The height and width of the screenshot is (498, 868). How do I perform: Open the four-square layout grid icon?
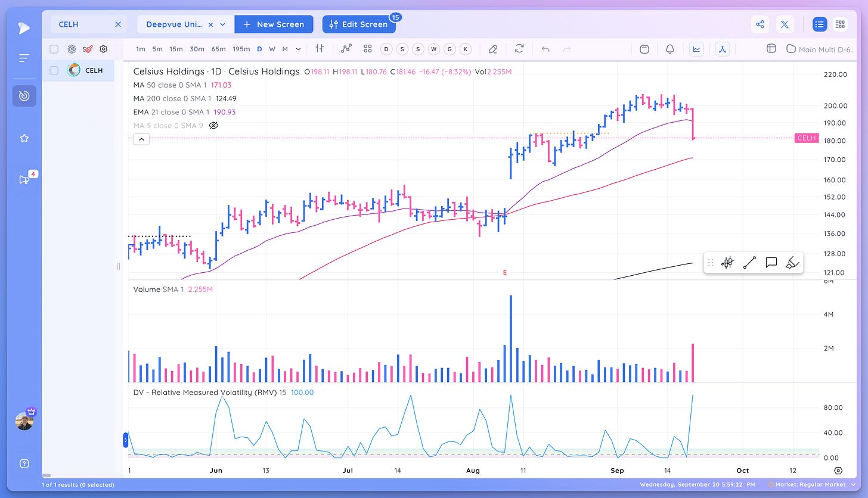[367, 49]
